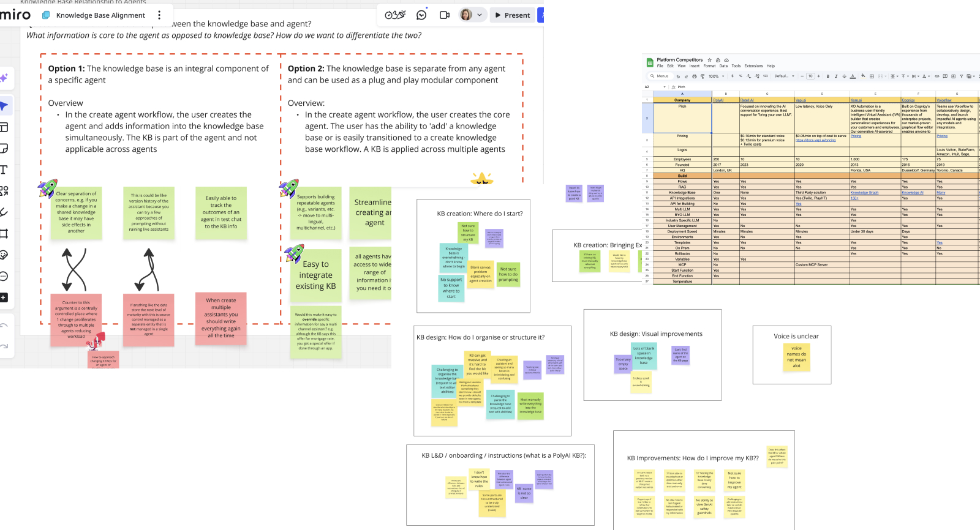The height and width of the screenshot is (530, 980).
Task: Open the Insert menu in Sheets
Action: [695, 66]
